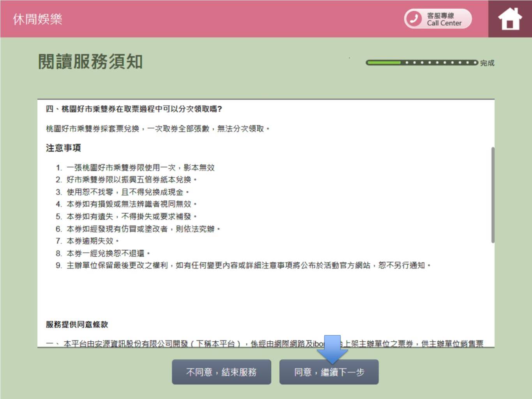The height and width of the screenshot is (399, 532).
Task: Select the 休閒娛樂 header title
Action: pos(37,19)
